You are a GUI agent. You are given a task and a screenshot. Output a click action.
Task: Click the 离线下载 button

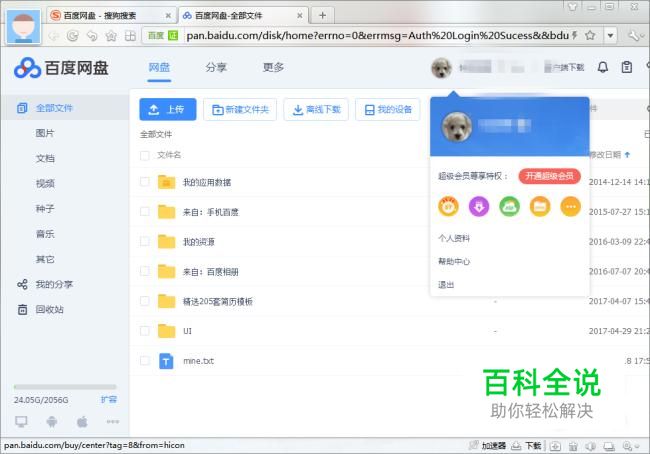(316, 109)
